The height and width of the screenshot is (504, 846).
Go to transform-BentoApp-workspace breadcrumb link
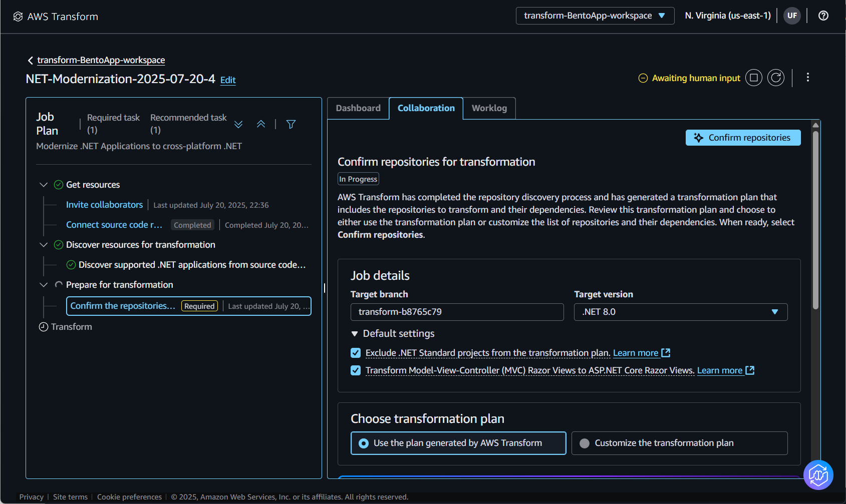101,60
